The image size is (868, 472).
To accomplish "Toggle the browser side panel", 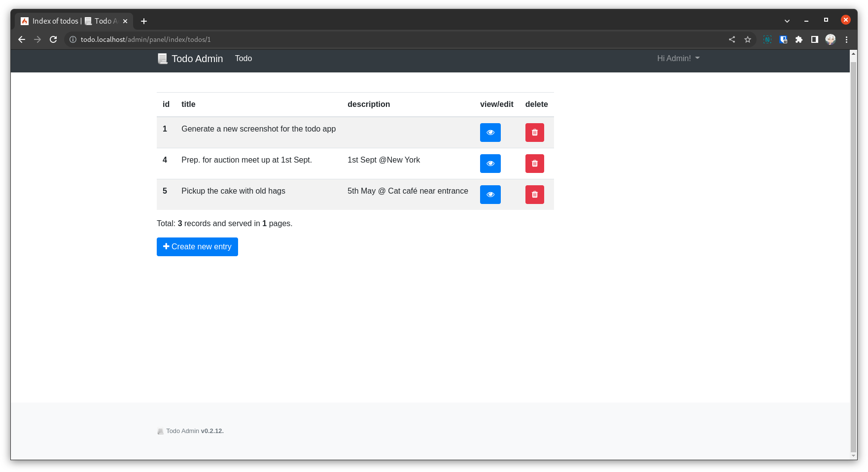I will (815, 39).
